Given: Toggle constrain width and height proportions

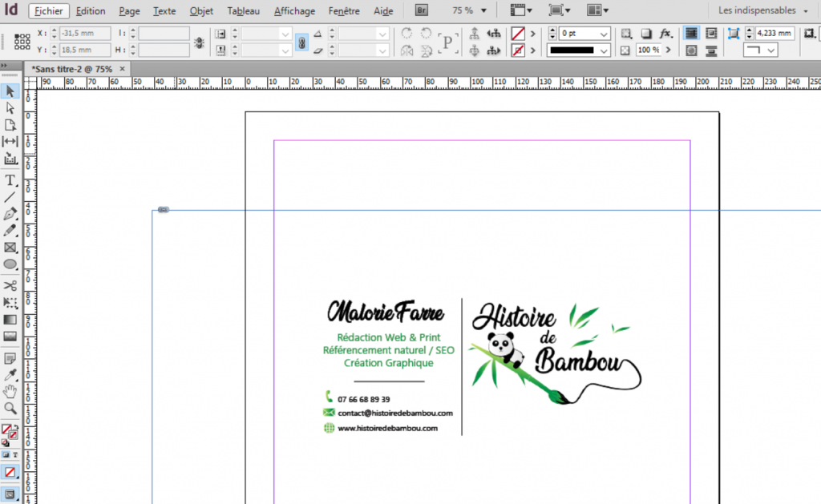Looking at the screenshot, I should (199, 43).
